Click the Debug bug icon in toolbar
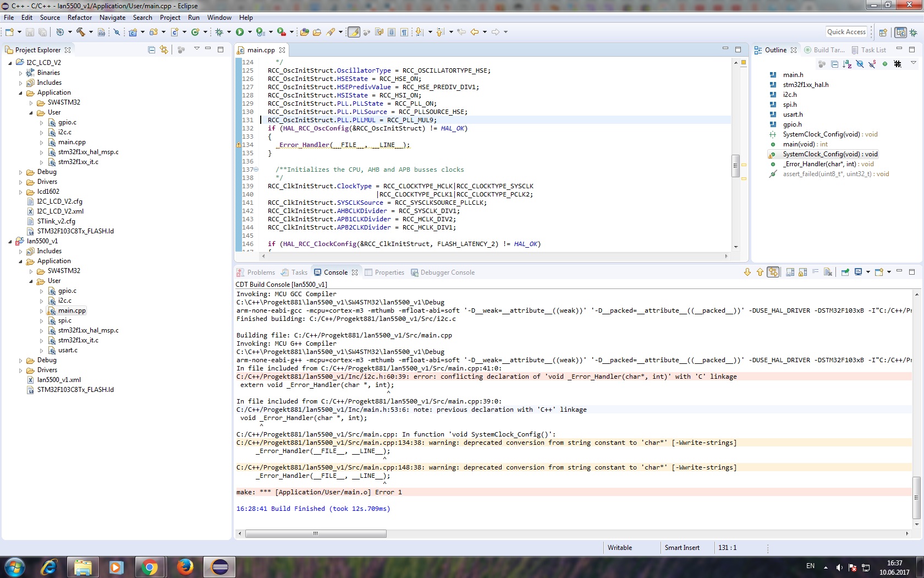The image size is (924, 578). (x=219, y=32)
